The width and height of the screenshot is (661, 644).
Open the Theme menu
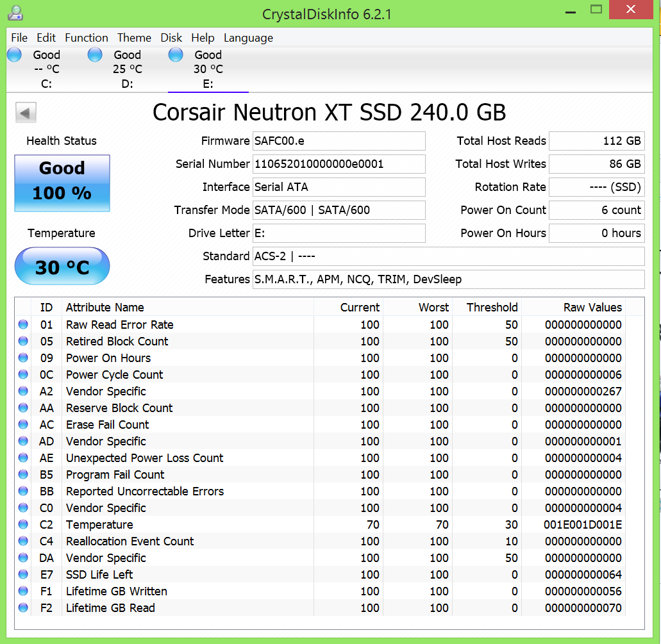pyautogui.click(x=134, y=38)
